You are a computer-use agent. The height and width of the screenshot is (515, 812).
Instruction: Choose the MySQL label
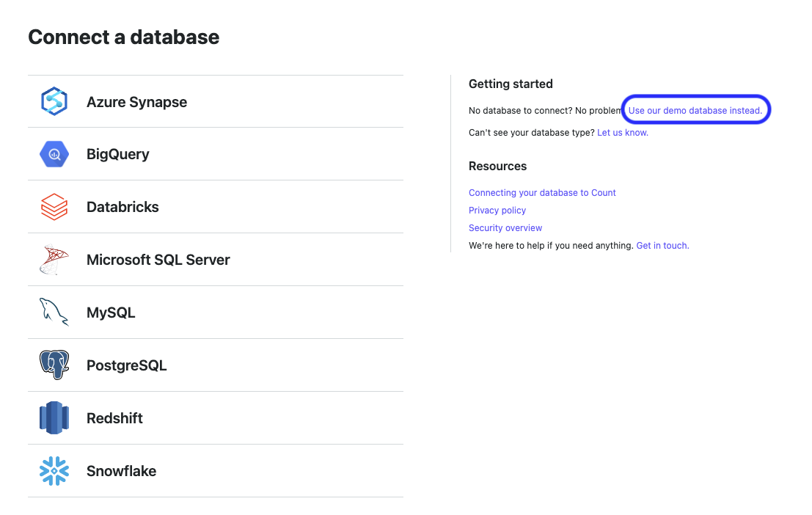[x=111, y=313]
